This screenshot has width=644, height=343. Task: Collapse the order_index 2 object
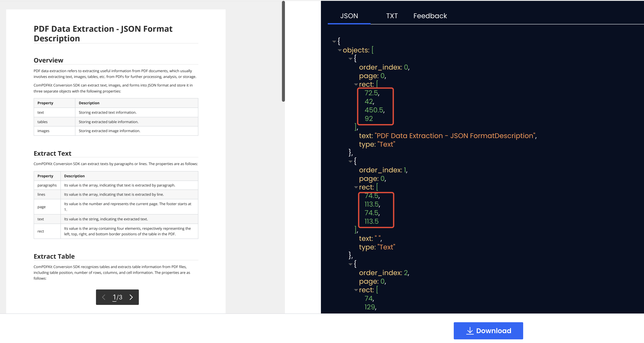click(350, 264)
